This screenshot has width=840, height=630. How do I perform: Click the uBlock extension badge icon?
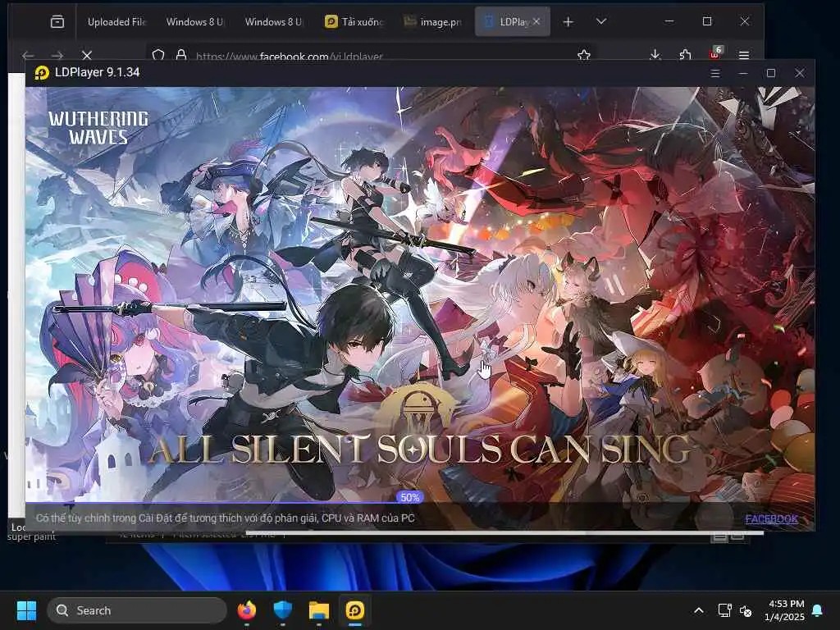pos(715,53)
